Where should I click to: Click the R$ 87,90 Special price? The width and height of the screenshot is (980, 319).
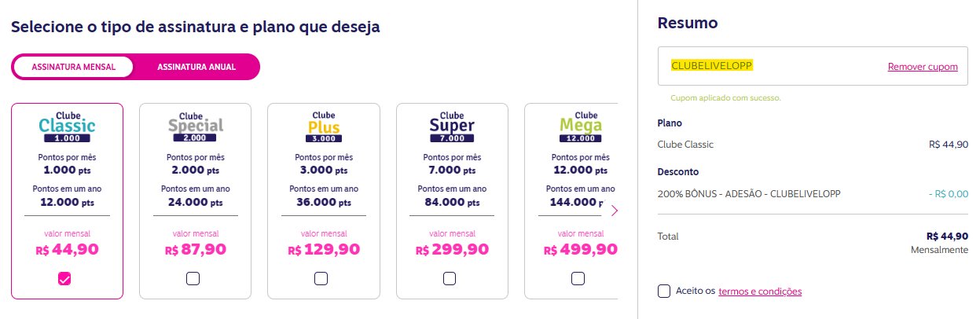[x=196, y=250]
